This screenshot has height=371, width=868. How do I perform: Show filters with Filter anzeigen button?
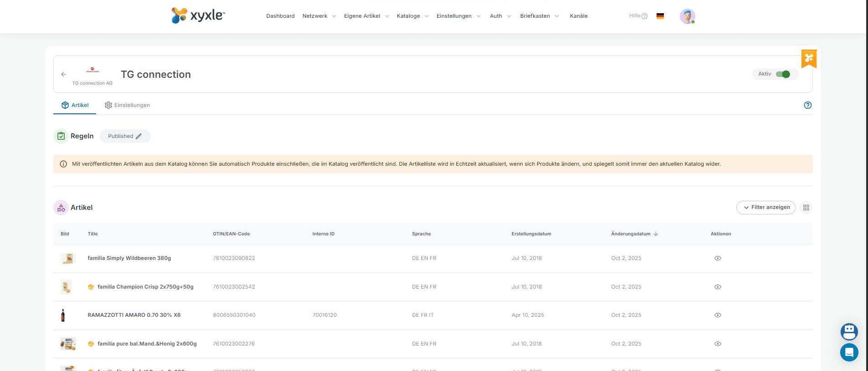(x=766, y=208)
